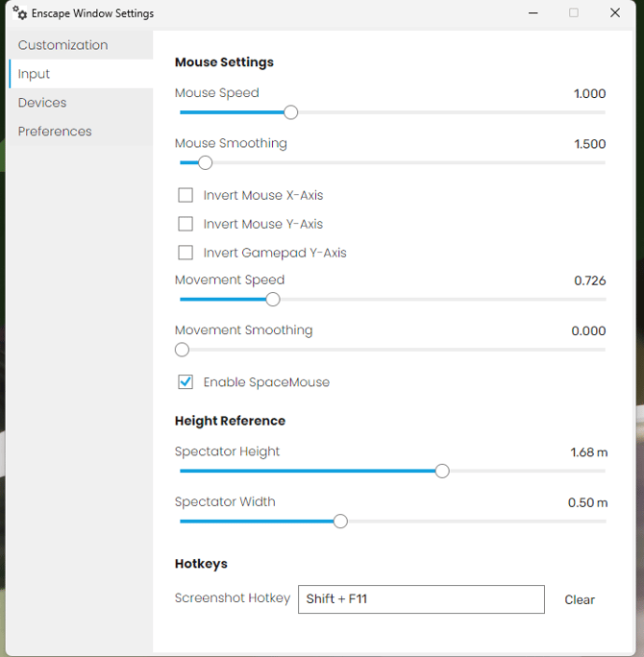Click the Movement Speed slider knob

pos(273,300)
